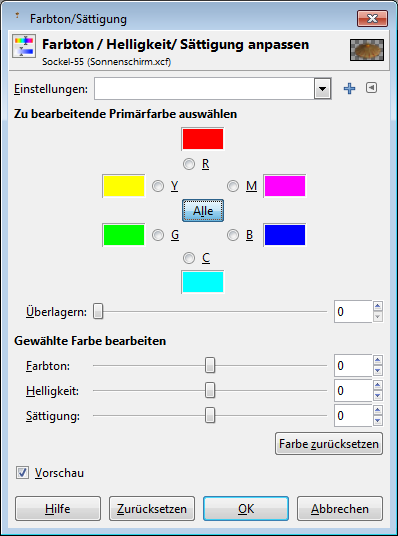Image resolution: width=398 pixels, height=536 pixels.
Task: Confirm the dialog with OK
Action: pos(246,509)
